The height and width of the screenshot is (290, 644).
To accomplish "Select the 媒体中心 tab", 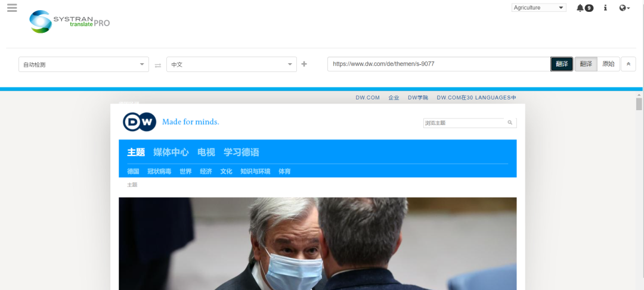I will [171, 152].
